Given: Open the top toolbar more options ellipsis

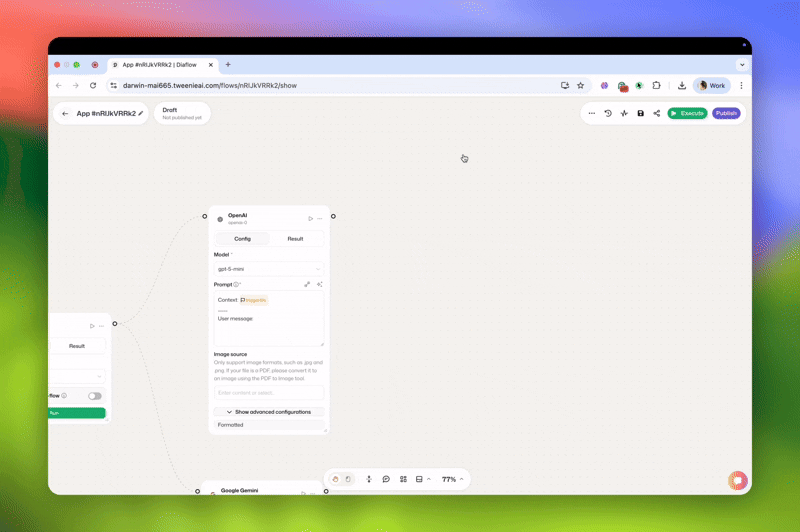Looking at the screenshot, I should tap(591, 113).
